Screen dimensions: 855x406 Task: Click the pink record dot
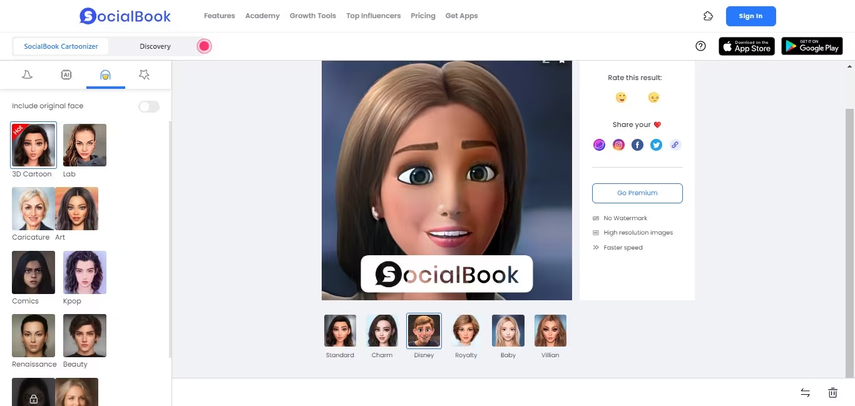[204, 46]
